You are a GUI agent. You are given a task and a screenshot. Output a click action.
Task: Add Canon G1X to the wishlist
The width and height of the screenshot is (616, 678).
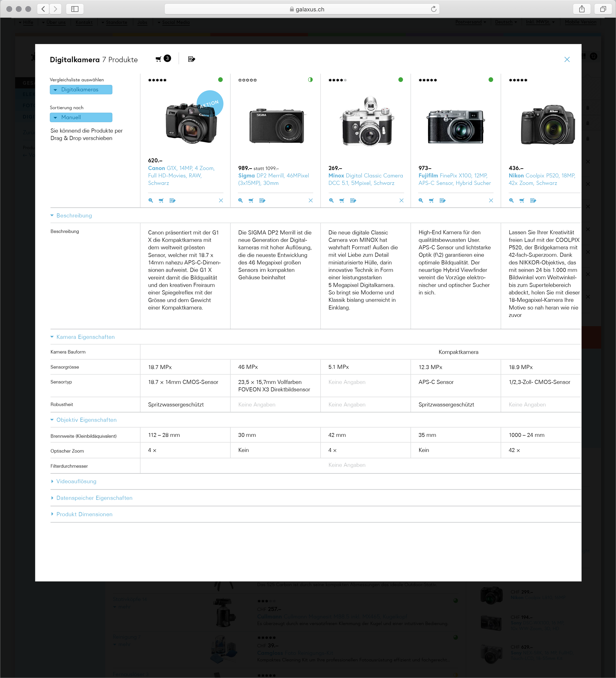(172, 200)
